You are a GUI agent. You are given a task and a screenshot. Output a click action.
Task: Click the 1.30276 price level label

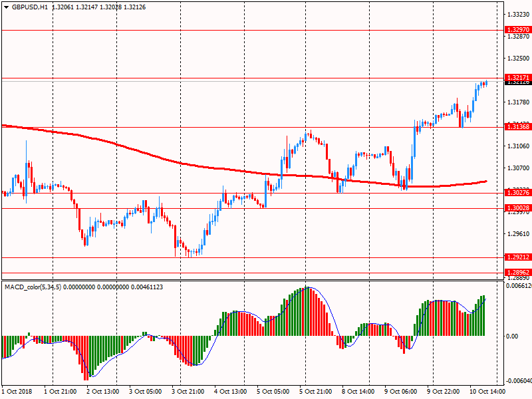click(517, 193)
